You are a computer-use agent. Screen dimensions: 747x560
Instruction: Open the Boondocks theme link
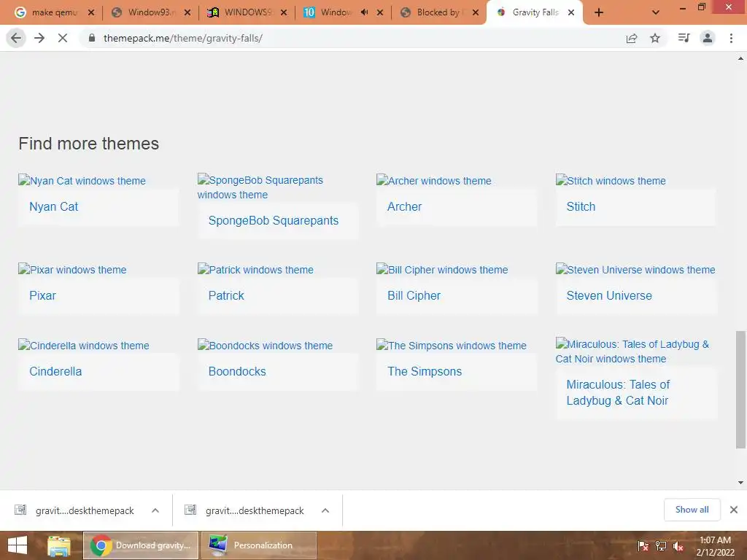click(x=237, y=371)
